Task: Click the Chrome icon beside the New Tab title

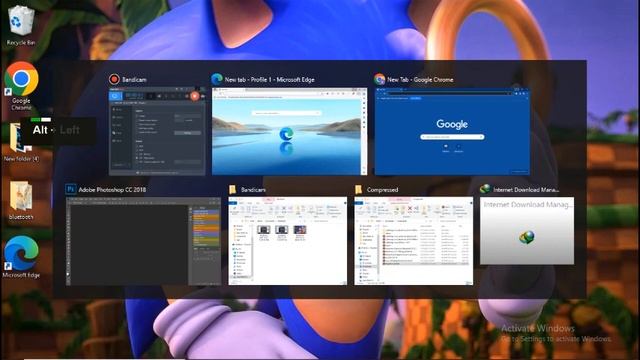Action: [x=380, y=79]
